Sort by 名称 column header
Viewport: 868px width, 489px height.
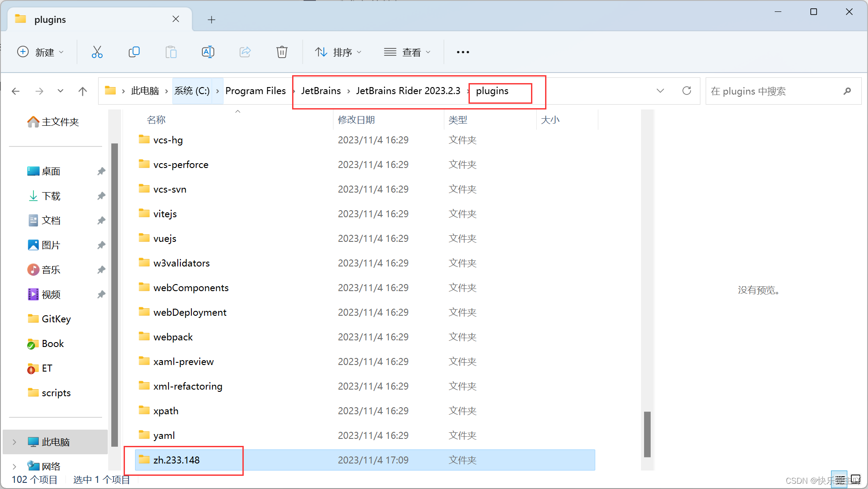point(156,120)
